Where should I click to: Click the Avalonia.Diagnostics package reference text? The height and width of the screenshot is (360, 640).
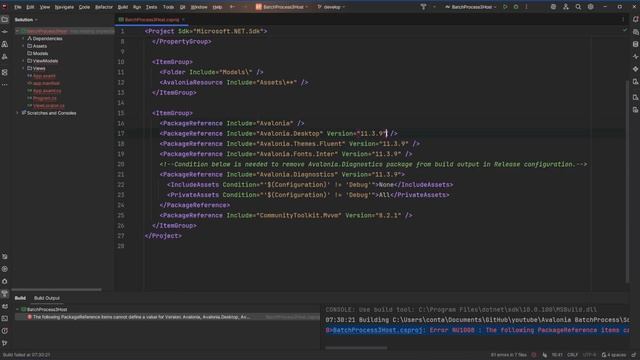(x=282, y=175)
